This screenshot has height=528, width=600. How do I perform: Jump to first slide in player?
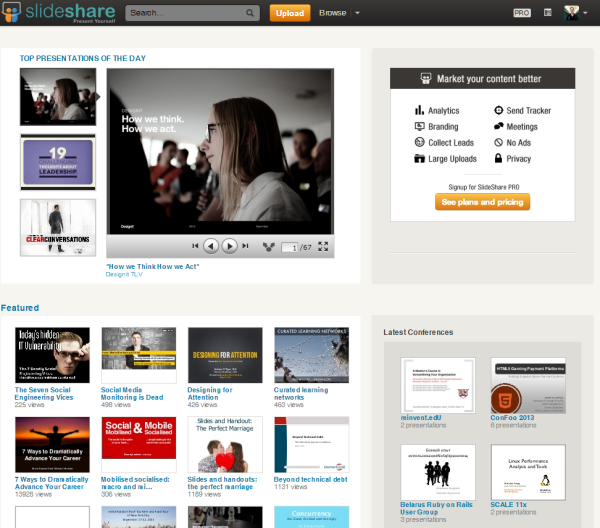(195, 246)
